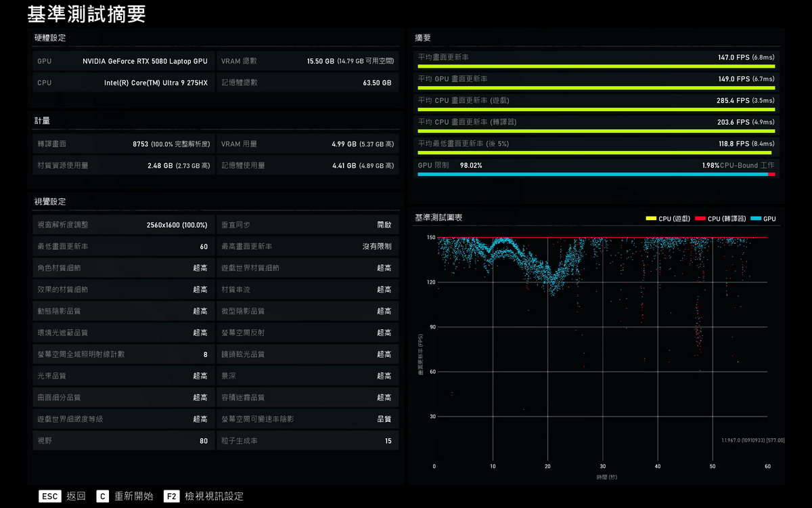
Task: Click the F2 key icon
Action: point(171,496)
